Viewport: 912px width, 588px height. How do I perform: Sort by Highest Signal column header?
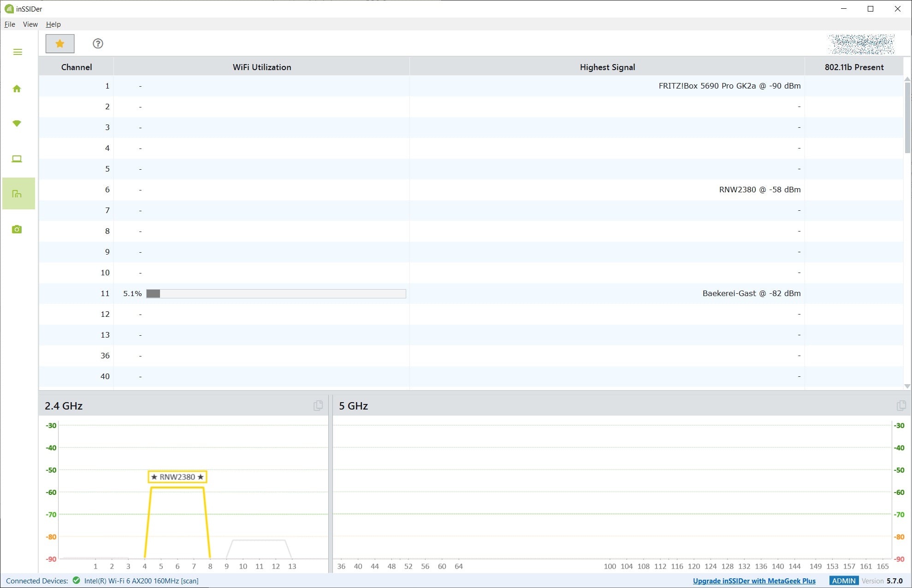[607, 67]
